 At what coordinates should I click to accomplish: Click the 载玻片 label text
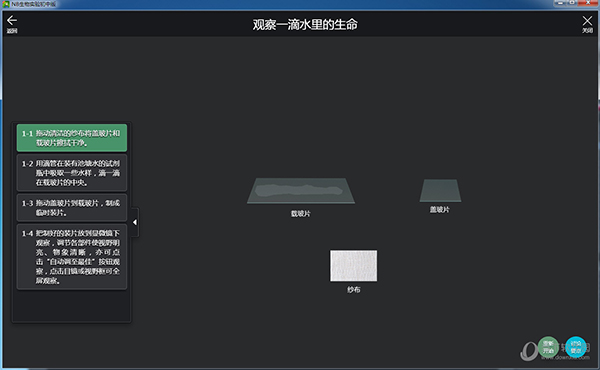pyautogui.click(x=301, y=214)
